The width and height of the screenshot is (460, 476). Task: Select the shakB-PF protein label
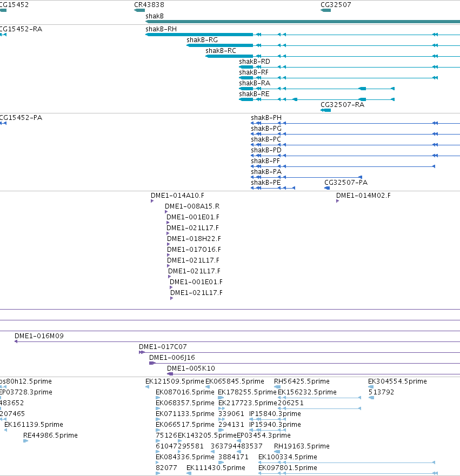click(265, 161)
